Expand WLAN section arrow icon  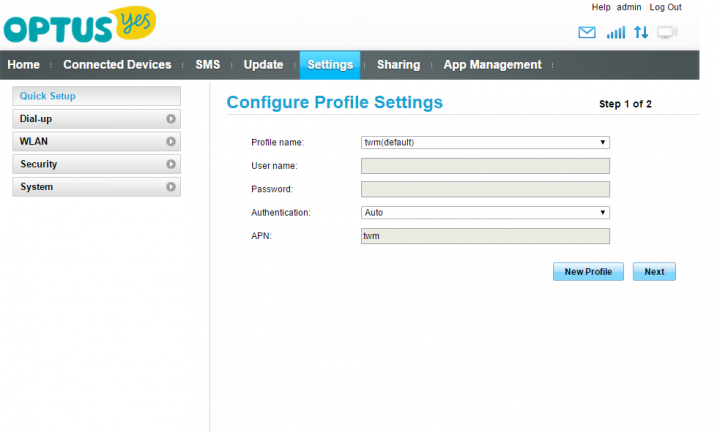(171, 141)
